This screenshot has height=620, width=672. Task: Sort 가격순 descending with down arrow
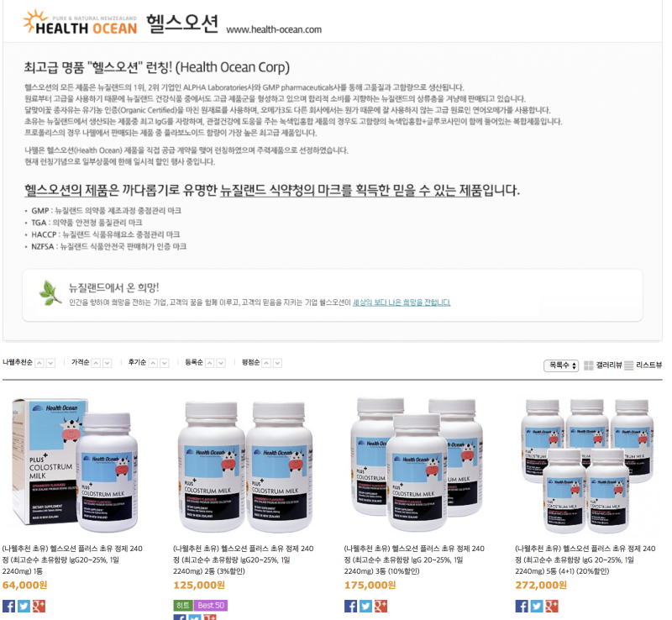pyautogui.click(x=108, y=363)
